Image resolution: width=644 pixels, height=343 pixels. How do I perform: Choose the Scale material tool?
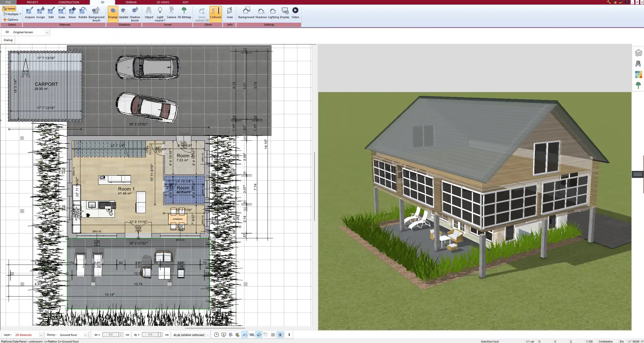62,13
